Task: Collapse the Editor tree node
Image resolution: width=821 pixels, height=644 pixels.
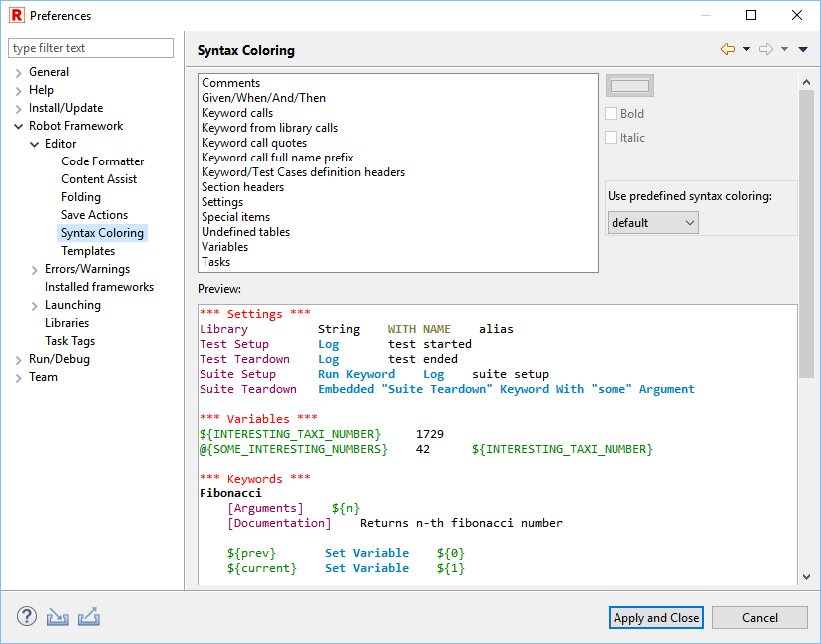Action: [35, 144]
